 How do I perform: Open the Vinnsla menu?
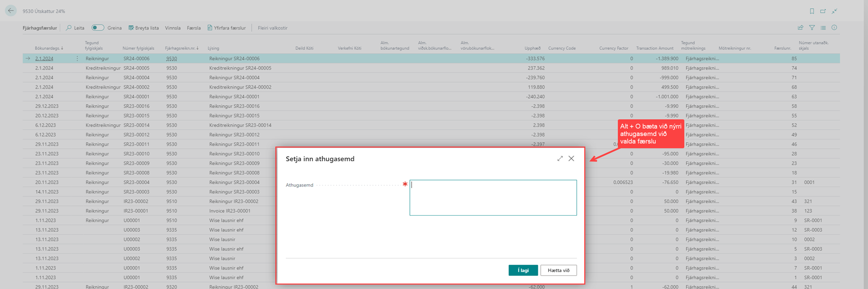tap(172, 28)
